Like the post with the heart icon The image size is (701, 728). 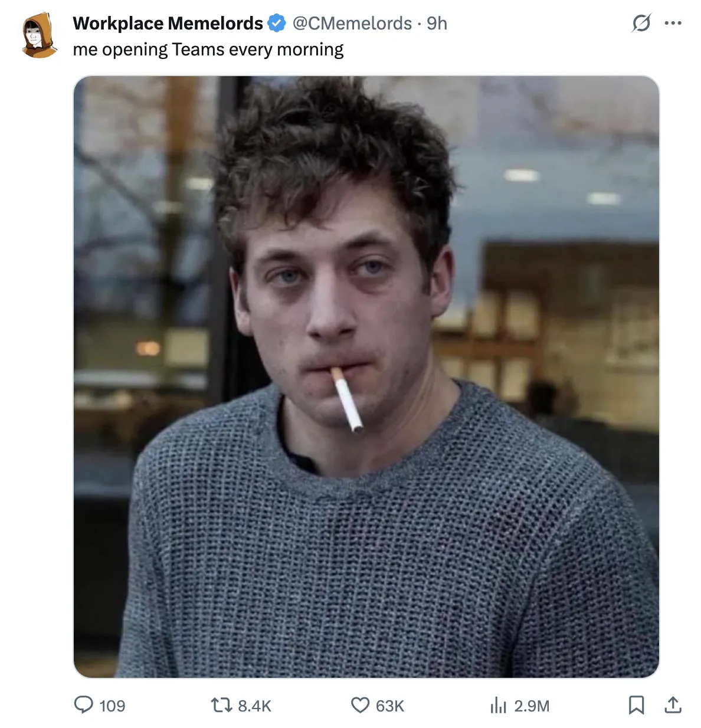(360, 705)
